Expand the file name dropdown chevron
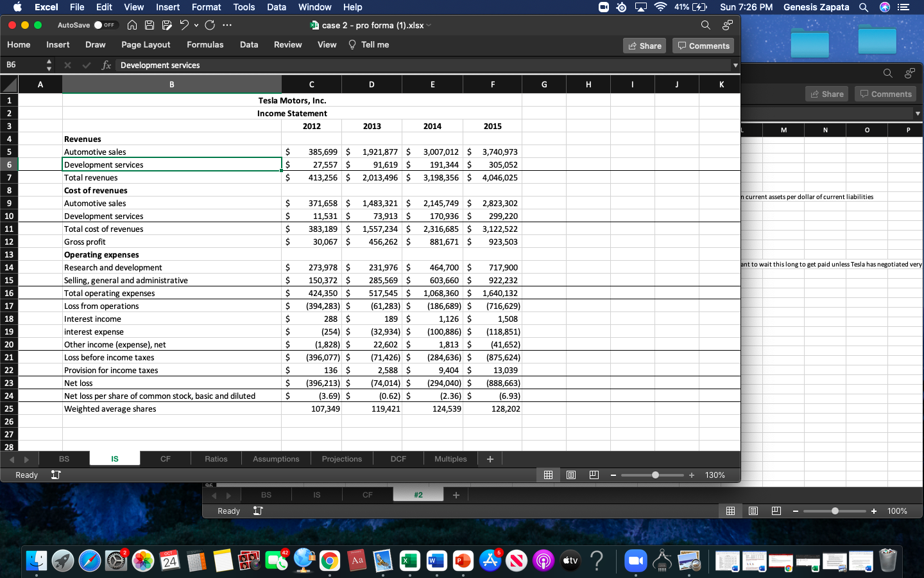This screenshot has width=924, height=578. pos(429,26)
